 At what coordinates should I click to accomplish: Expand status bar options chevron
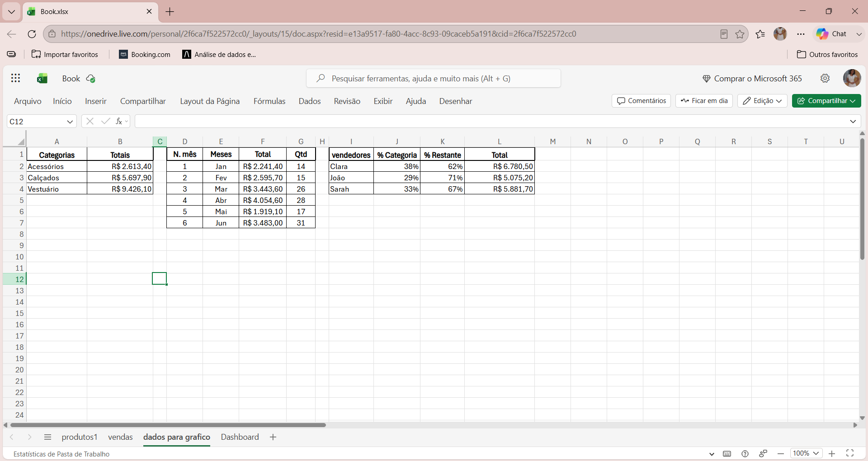coord(712,454)
